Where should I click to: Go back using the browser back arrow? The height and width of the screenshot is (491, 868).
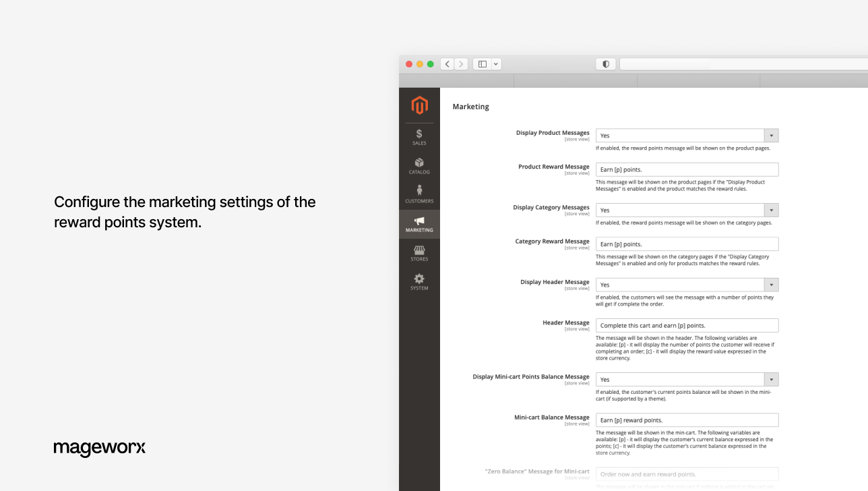(x=447, y=63)
